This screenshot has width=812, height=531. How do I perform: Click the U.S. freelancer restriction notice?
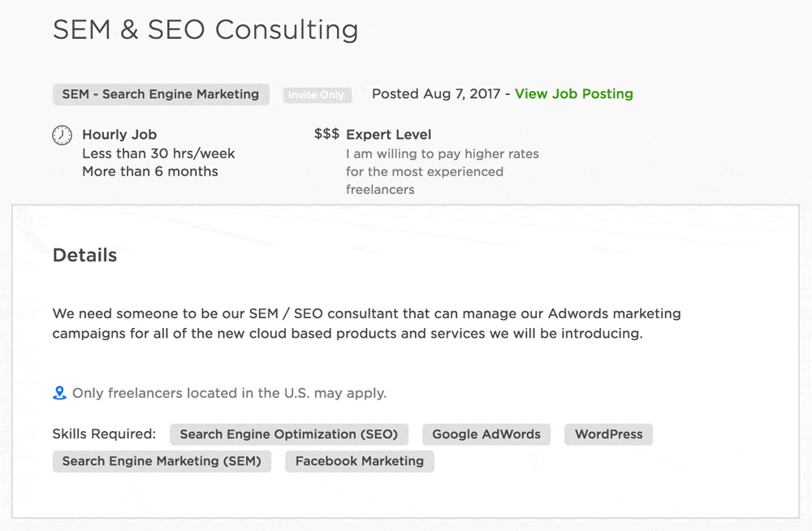click(230, 393)
